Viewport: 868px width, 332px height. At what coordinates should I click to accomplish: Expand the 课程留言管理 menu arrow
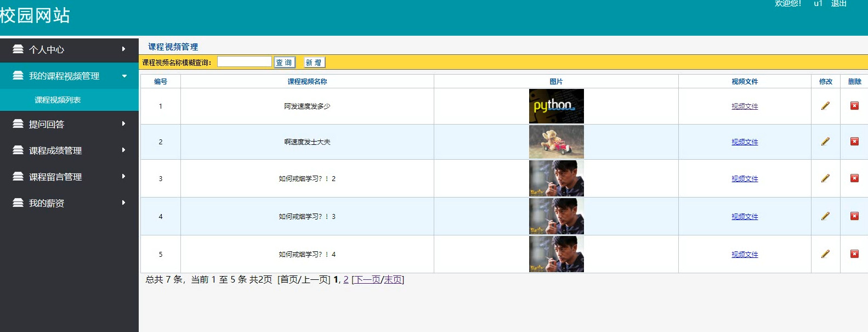coord(124,176)
